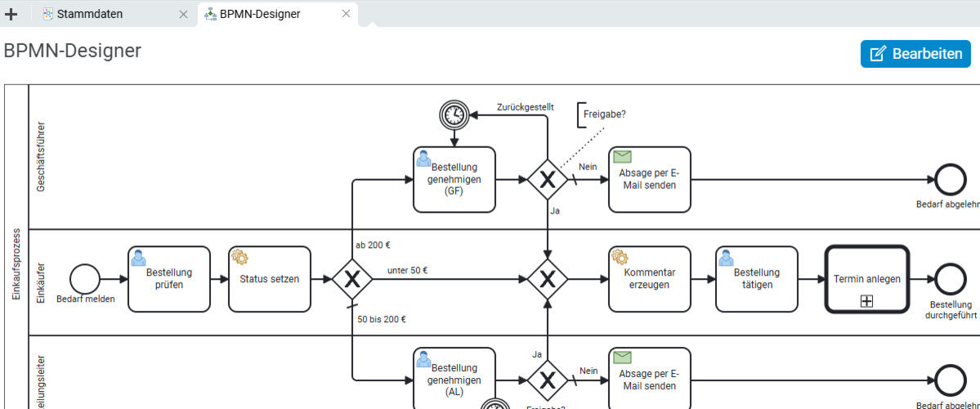
Task: Click the 'unter 50 €' flow label
Action: (408, 271)
